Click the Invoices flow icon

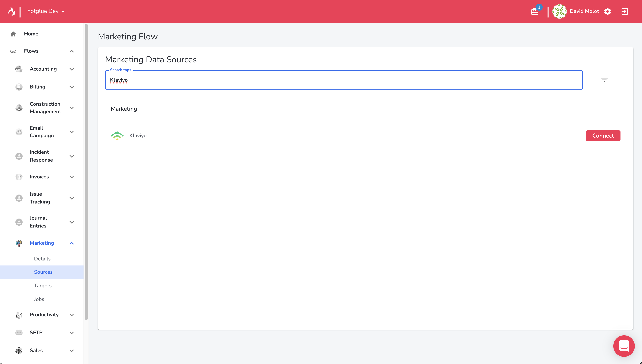pos(19,177)
